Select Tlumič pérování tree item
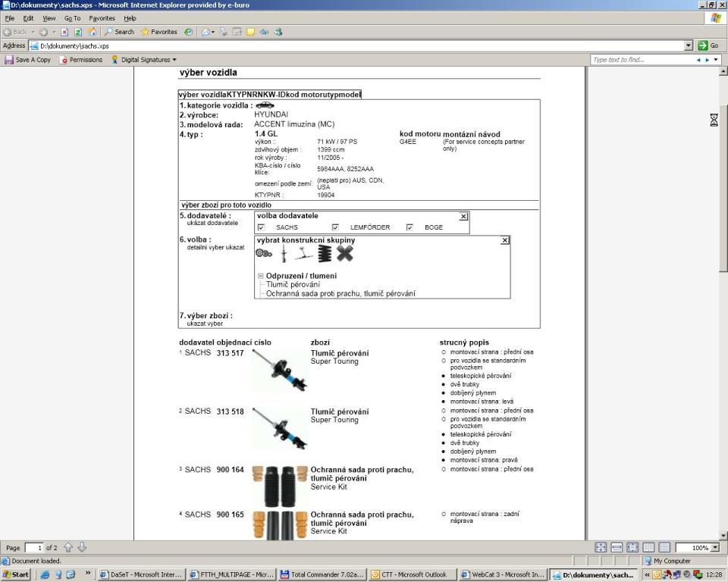Screen dimensions: 728x582 [x=293, y=284]
